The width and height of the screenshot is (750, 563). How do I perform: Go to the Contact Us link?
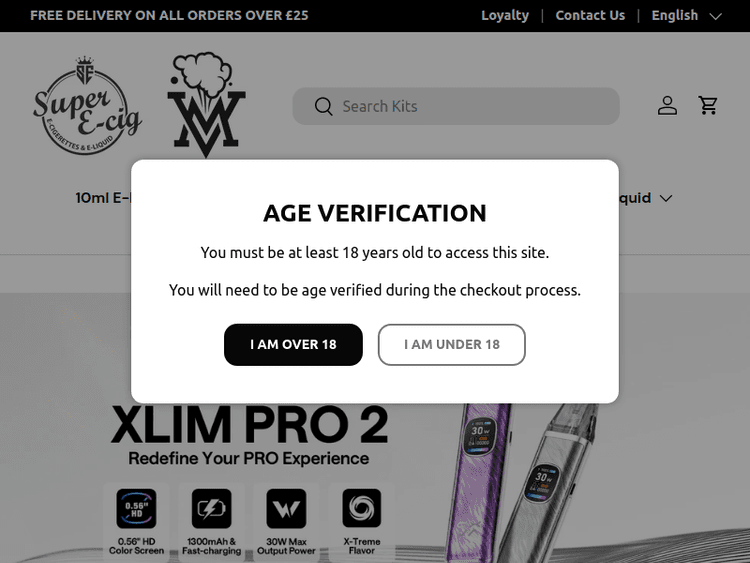click(590, 15)
